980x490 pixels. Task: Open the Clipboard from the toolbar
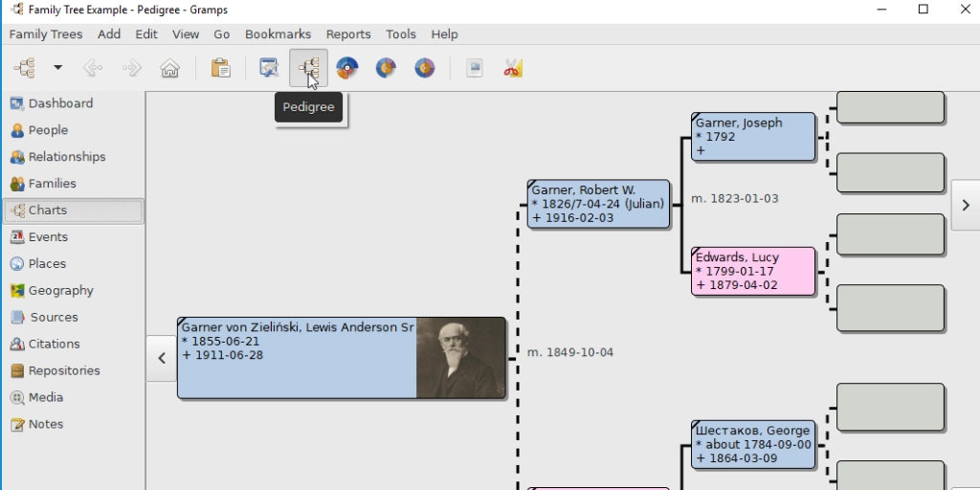(x=221, y=68)
